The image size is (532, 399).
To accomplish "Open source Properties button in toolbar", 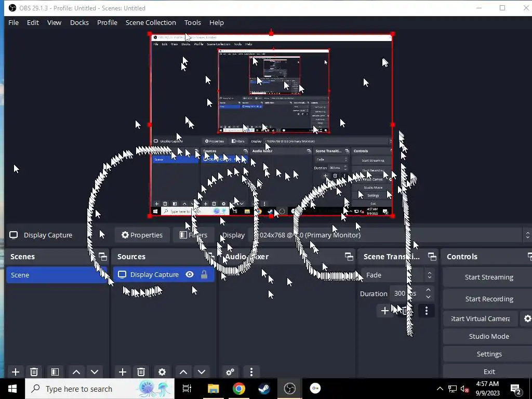I will click(x=142, y=235).
